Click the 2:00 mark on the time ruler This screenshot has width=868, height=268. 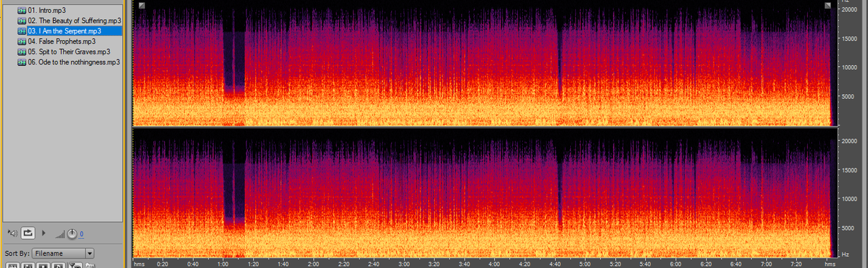pyautogui.click(x=313, y=264)
